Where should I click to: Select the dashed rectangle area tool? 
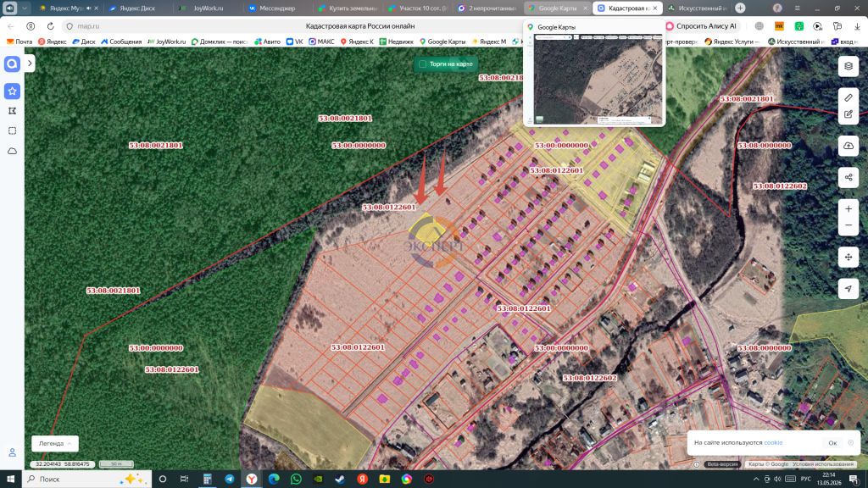12,131
